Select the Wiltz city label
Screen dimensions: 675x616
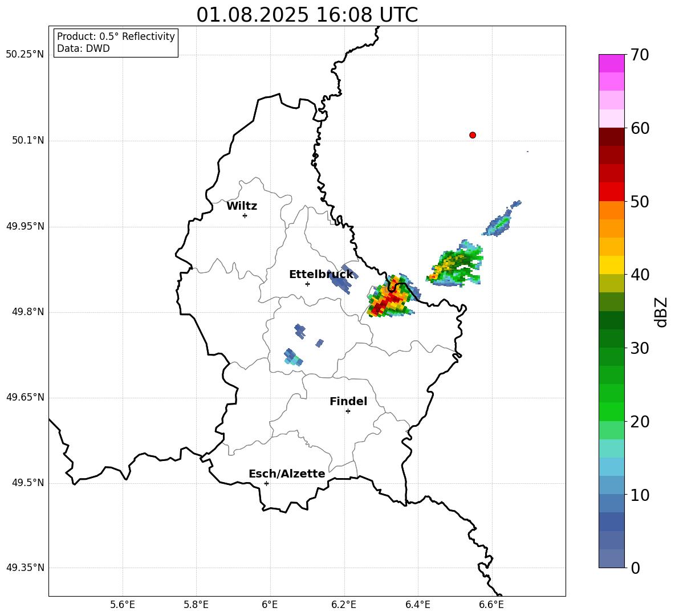coord(242,206)
